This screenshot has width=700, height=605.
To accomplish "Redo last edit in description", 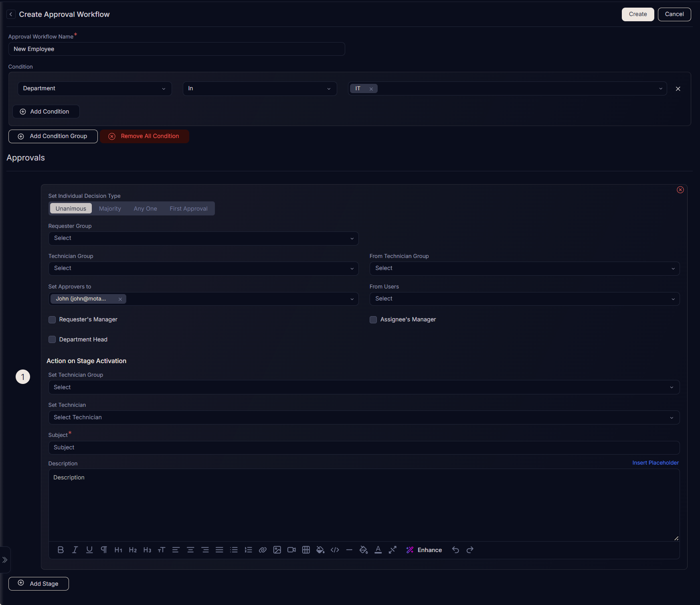I will click(x=470, y=550).
